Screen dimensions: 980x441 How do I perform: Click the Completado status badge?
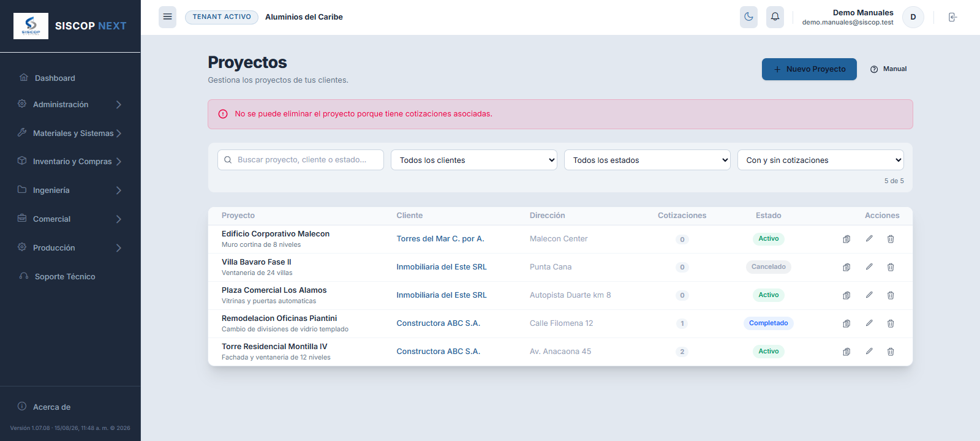pyautogui.click(x=769, y=323)
